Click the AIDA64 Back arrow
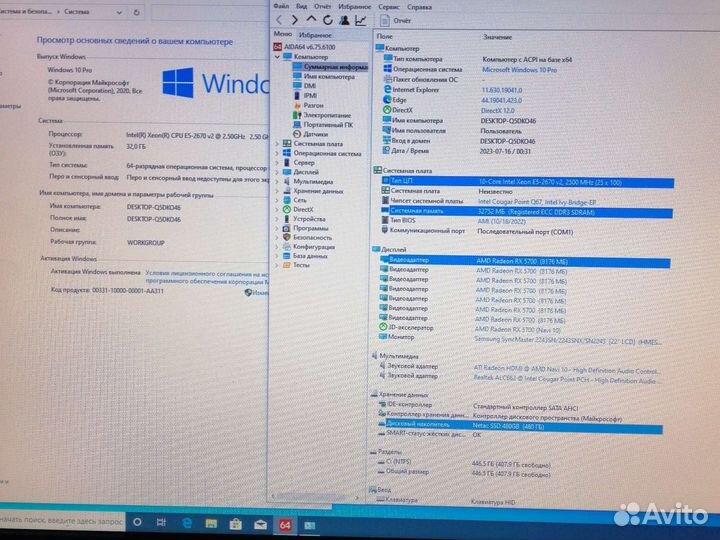Image resolution: width=720 pixels, height=540 pixels. [x=279, y=20]
